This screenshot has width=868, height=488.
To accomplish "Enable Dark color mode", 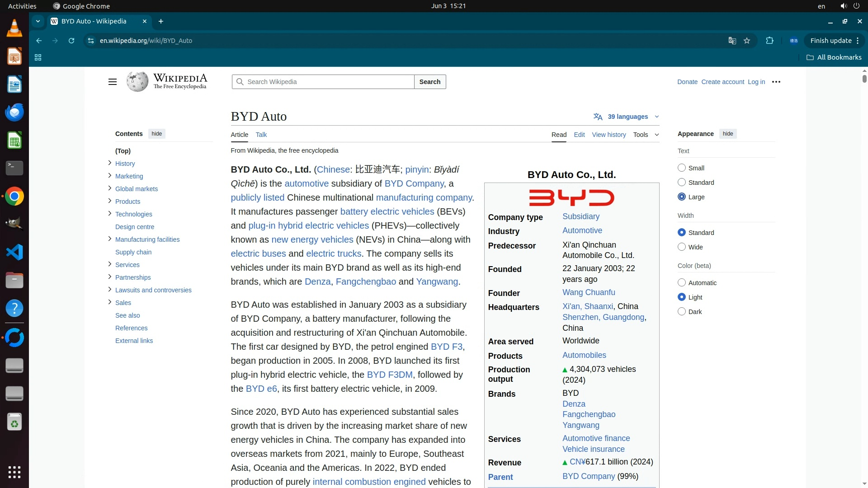I will pos(682,312).
